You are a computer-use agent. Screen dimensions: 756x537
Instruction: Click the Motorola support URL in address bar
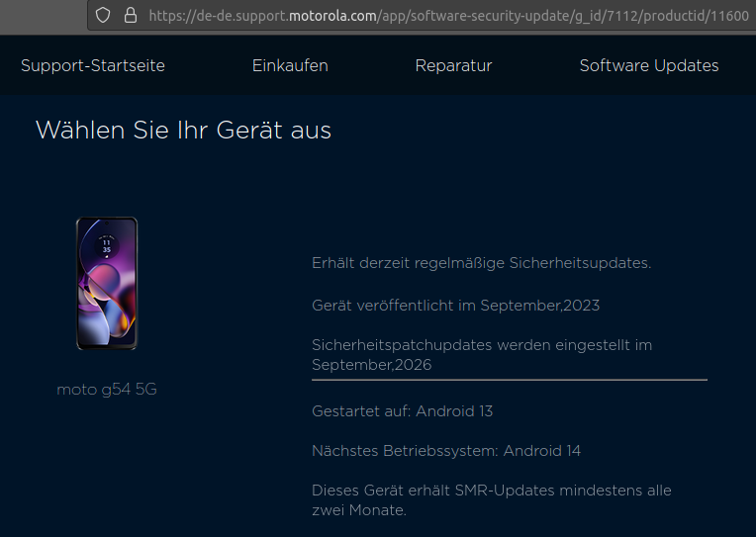pyautogui.click(x=448, y=16)
